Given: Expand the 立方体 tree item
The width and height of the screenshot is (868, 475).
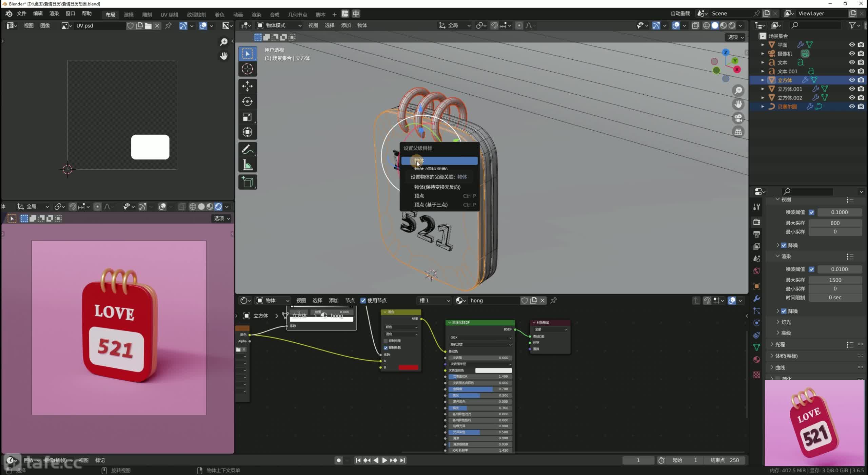Looking at the screenshot, I should [763, 80].
